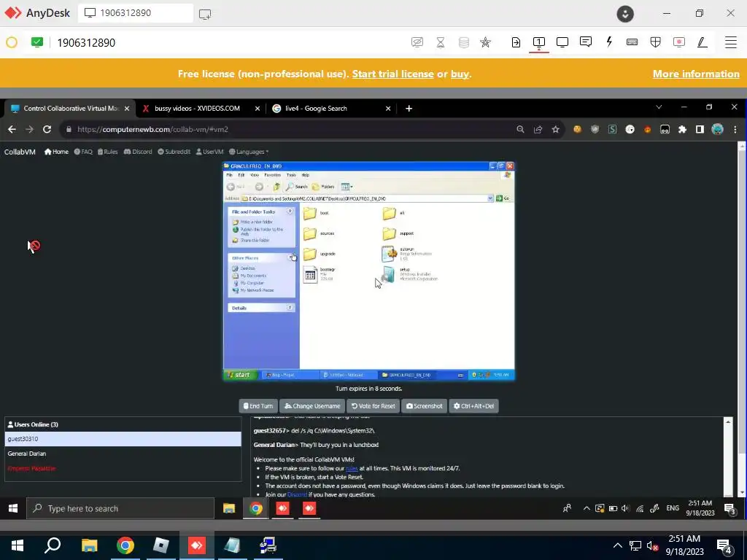
Task: Open Chrome tab search chevron
Action: click(659, 108)
